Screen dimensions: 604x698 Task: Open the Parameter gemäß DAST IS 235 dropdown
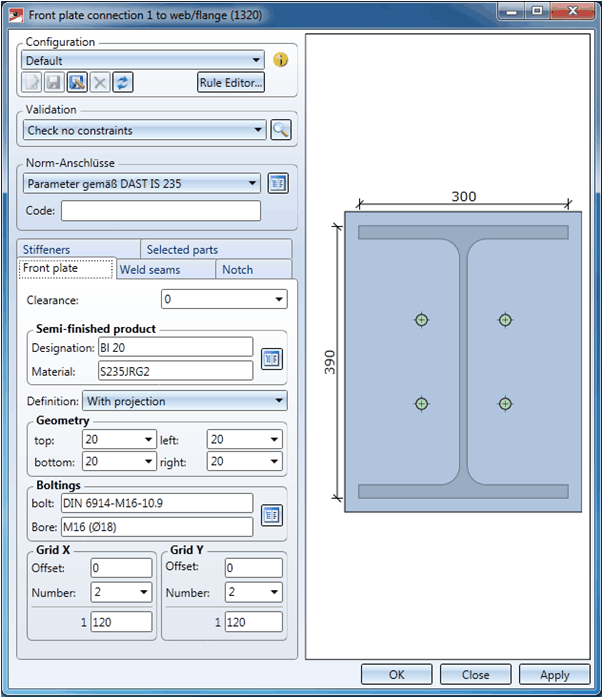pos(142,183)
